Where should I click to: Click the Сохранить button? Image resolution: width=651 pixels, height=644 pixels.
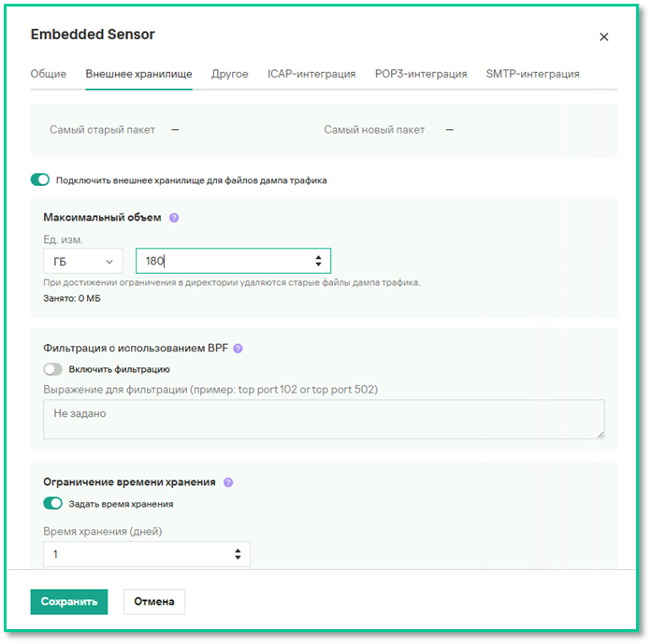[69, 602]
